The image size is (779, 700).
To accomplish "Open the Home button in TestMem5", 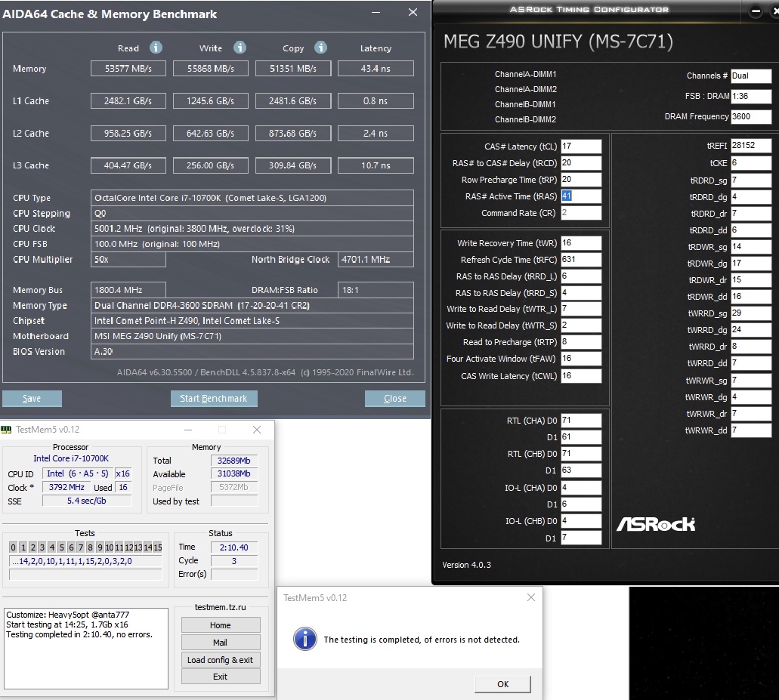I will (221, 625).
